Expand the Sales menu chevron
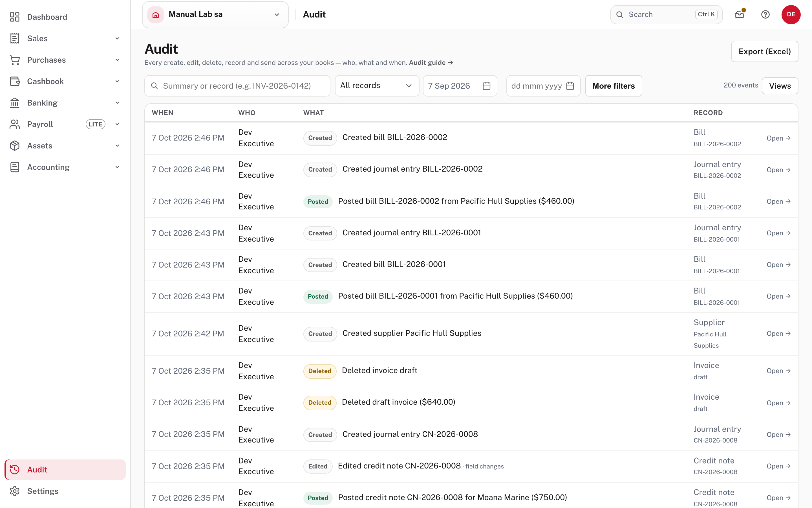 (118, 38)
